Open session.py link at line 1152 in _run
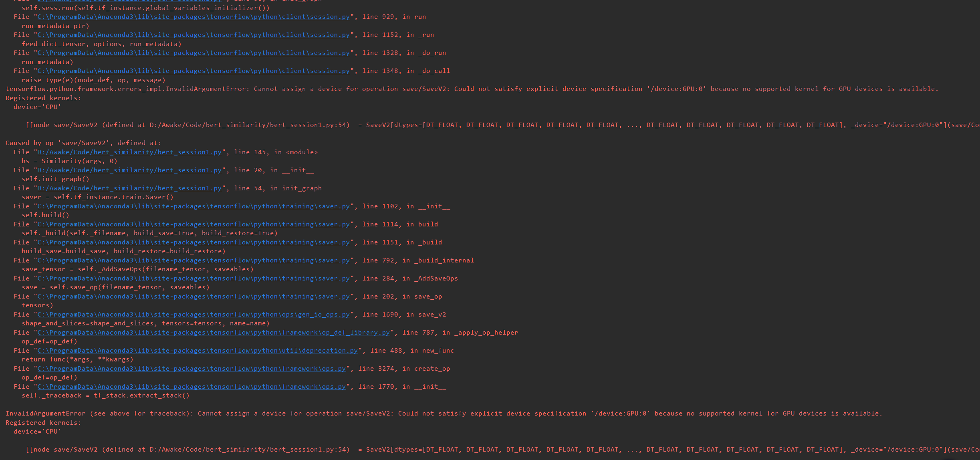Screen dimensions: 980x460 (x=193, y=34)
